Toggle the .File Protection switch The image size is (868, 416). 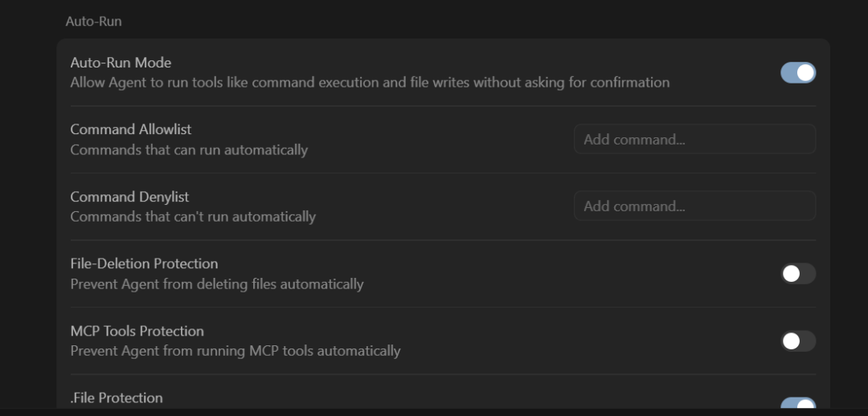tap(798, 405)
